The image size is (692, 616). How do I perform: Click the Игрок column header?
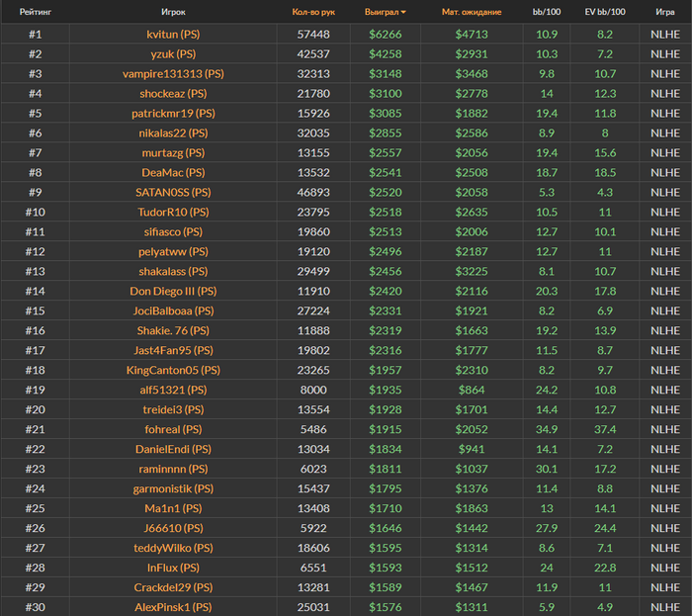(x=173, y=12)
